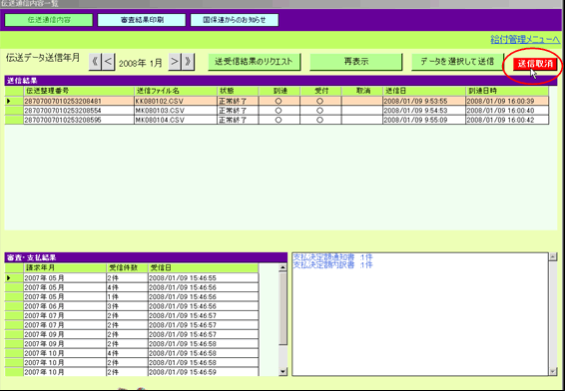
Task: Click the 再表示 button
Action: pos(356,62)
